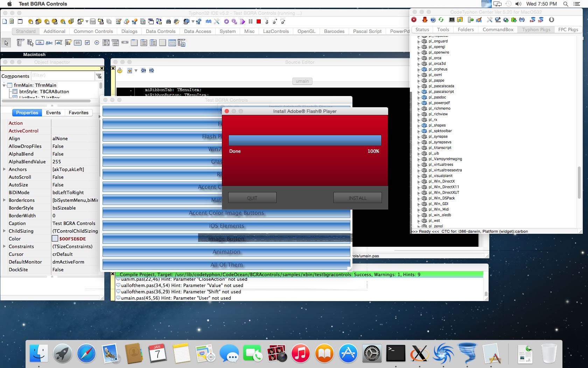Select the TComboBox component icon
Screen dimensions: 588x368
point(115,43)
